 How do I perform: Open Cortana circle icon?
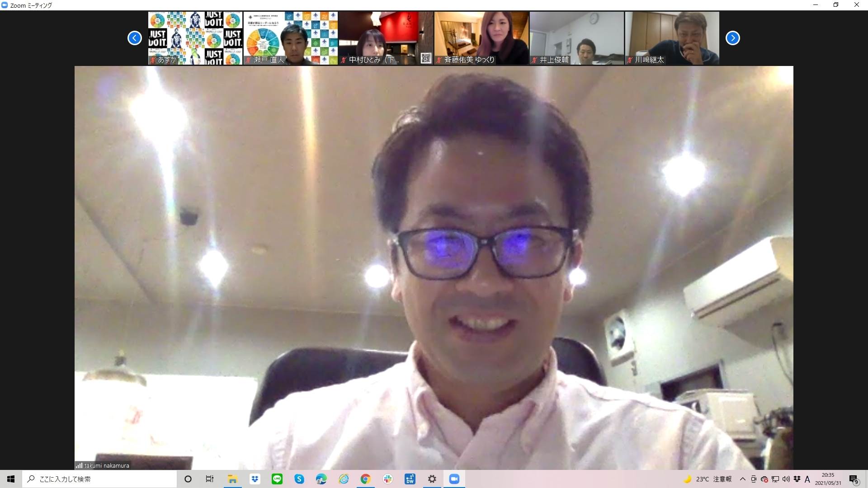[x=188, y=479]
